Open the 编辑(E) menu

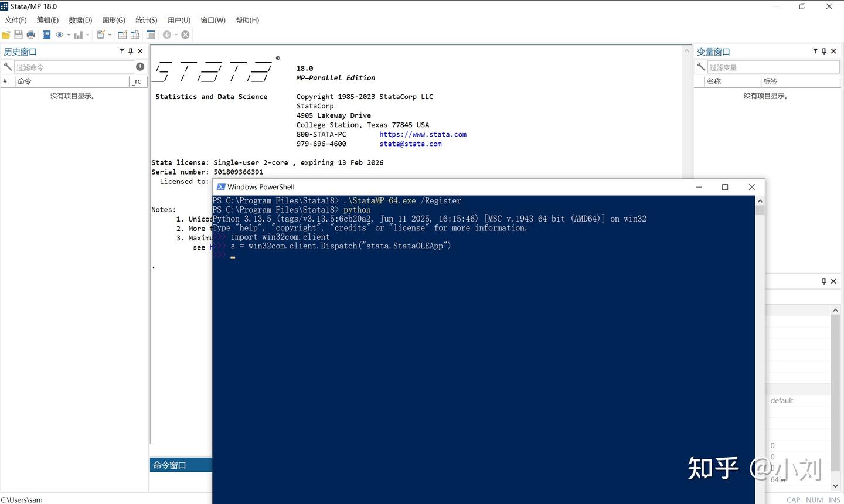click(47, 21)
